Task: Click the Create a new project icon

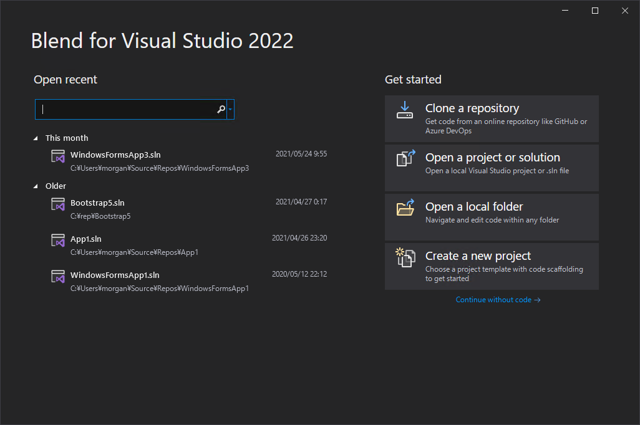Action: point(405,257)
